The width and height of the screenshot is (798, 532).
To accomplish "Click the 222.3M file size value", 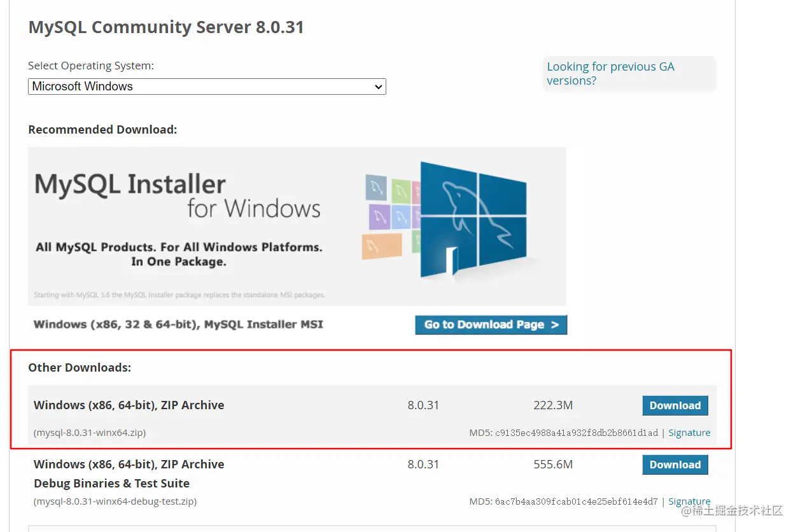I will click(553, 405).
